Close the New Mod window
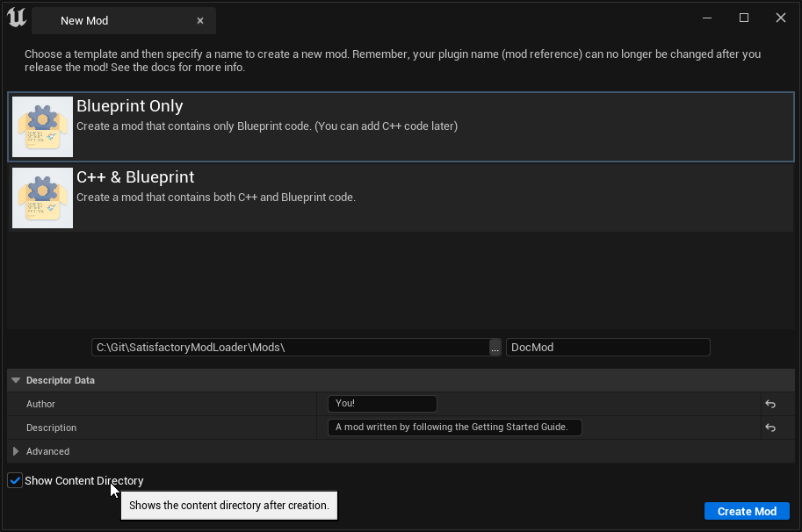 pyautogui.click(x=781, y=18)
